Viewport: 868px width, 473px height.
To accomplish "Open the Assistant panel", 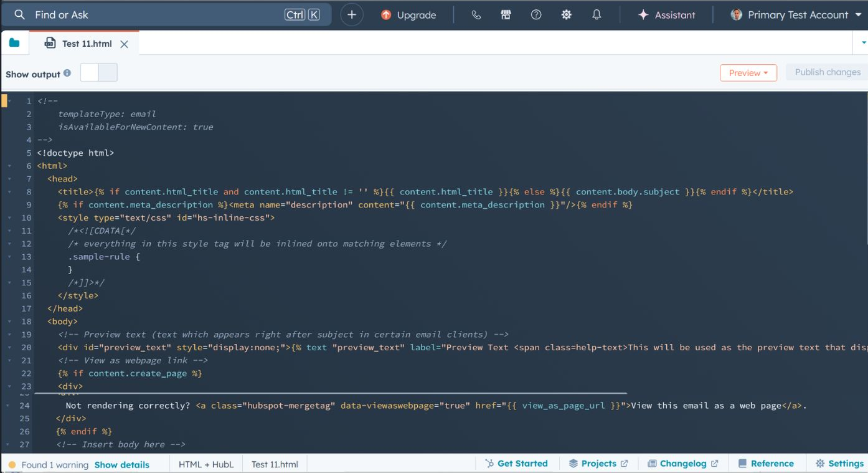I will coord(667,15).
